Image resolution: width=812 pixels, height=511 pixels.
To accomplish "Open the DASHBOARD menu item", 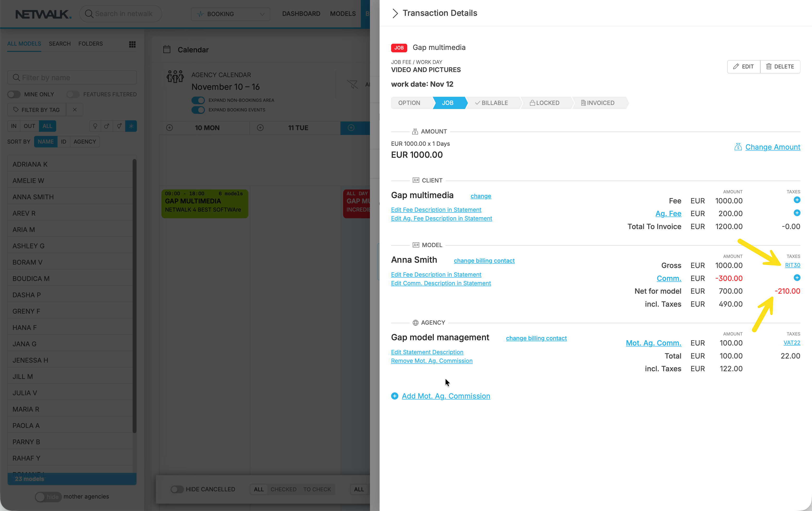I will click(x=301, y=14).
